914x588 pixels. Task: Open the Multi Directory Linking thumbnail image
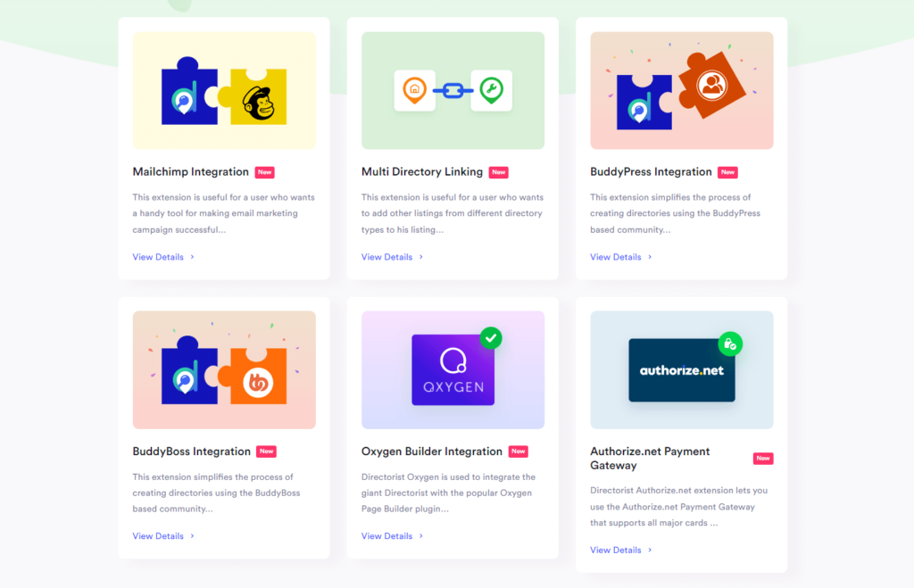[x=453, y=90]
